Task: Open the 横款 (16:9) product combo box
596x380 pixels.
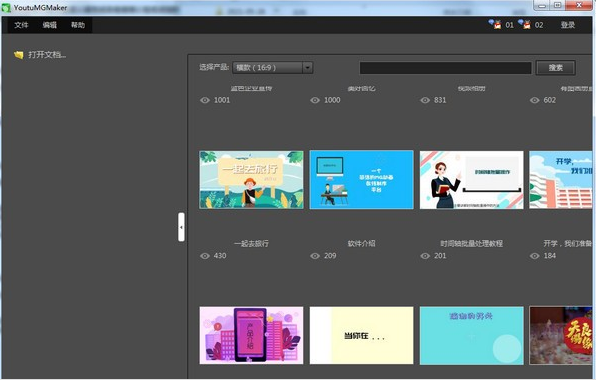Action: tap(273, 68)
